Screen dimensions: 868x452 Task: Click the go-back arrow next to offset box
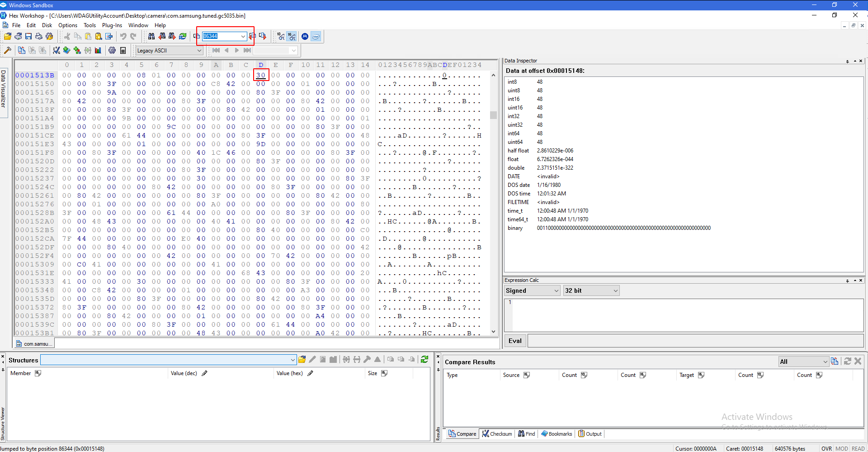[252, 36]
